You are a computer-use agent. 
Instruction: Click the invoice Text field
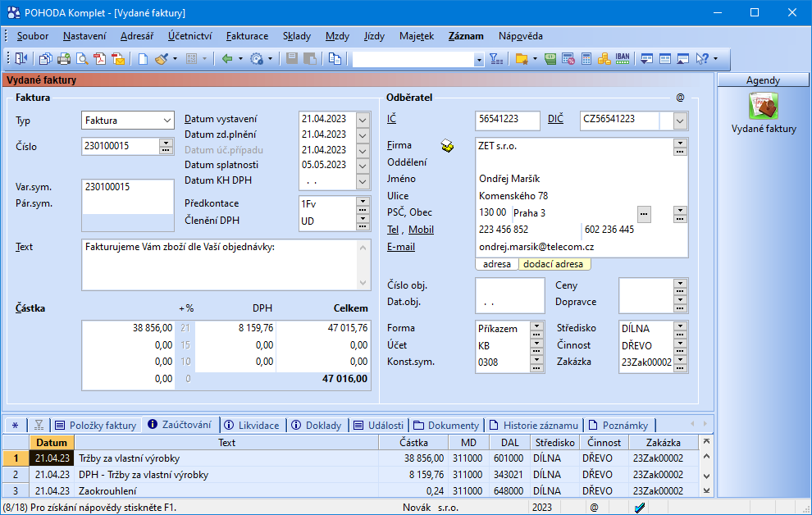[220, 265]
